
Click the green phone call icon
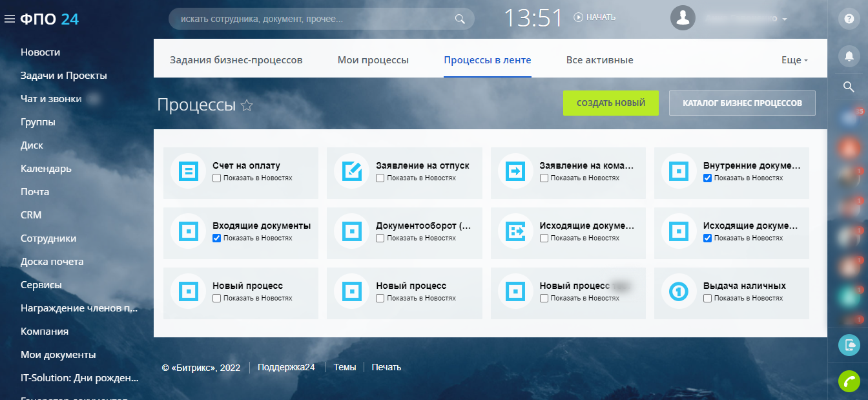849,381
